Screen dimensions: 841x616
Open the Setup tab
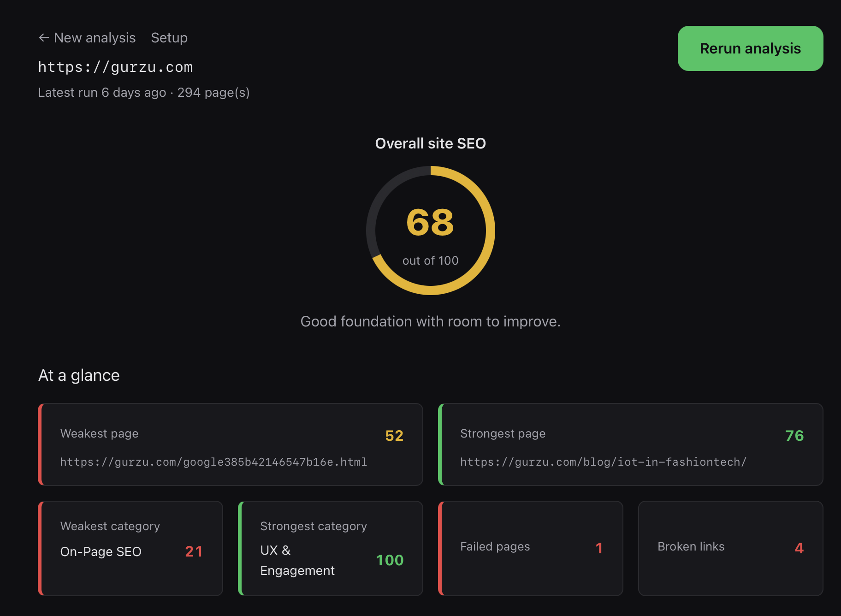(x=169, y=38)
